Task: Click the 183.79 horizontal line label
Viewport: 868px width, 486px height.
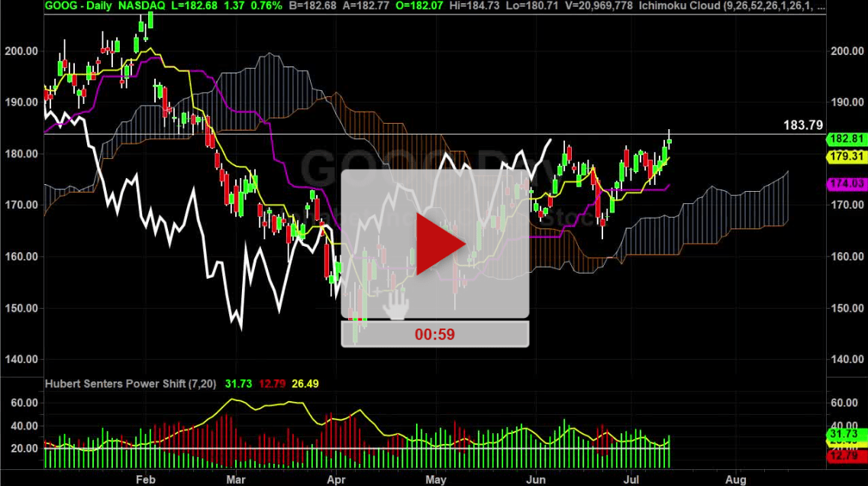Action: 803,125
